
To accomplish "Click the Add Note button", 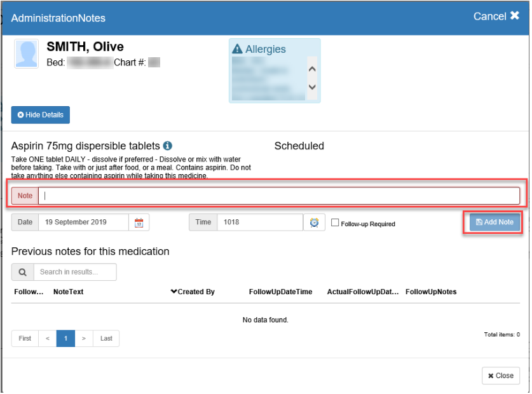I will point(494,222).
